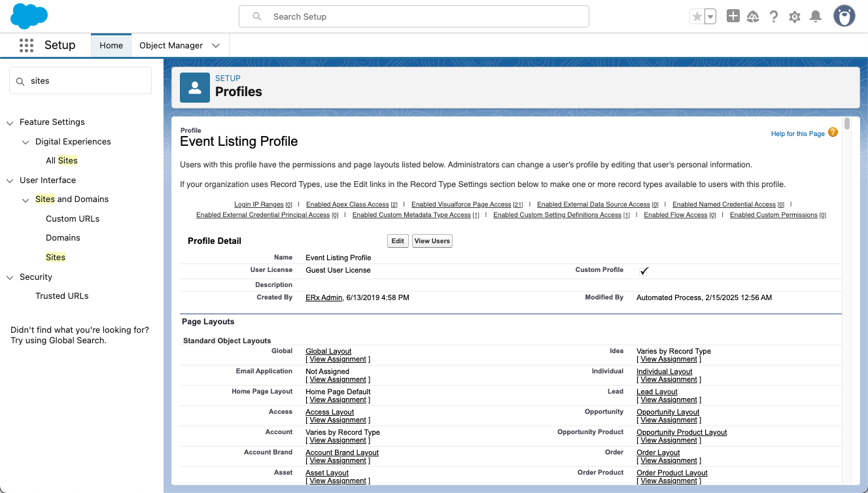Click the View Users button
The width and height of the screenshot is (868, 493).
click(x=432, y=241)
